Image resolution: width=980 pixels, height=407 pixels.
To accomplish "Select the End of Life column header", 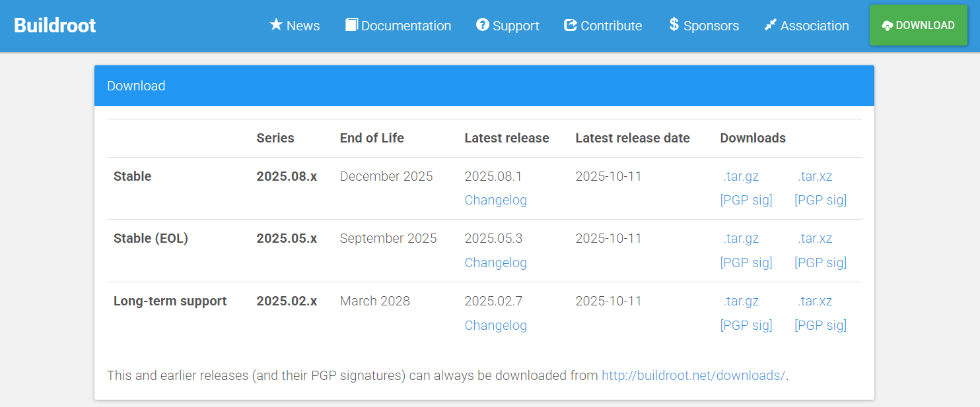I will (x=372, y=138).
